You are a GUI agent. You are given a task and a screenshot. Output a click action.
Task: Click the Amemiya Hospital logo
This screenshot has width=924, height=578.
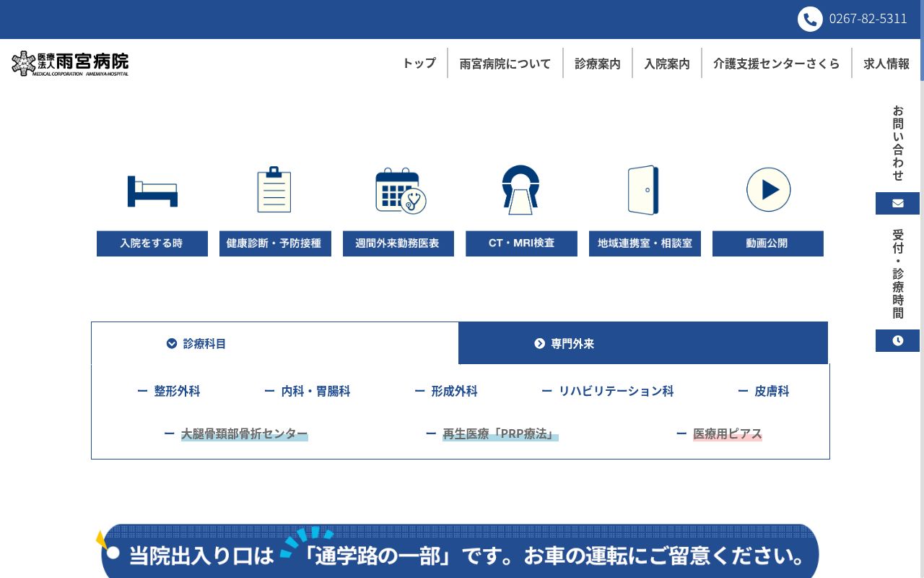click(x=70, y=64)
